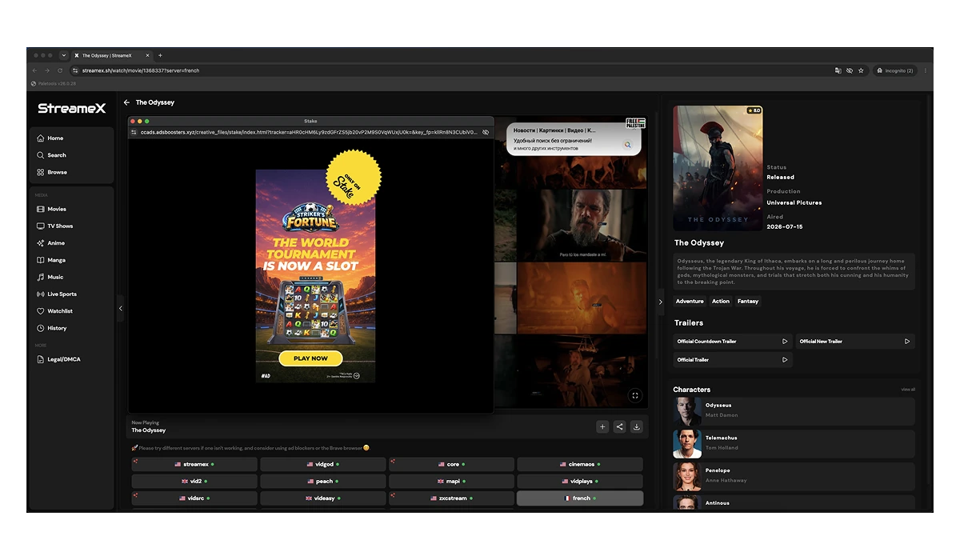Download The Odyssey via download icon
This screenshot has height=560, width=960.
pos(637,427)
